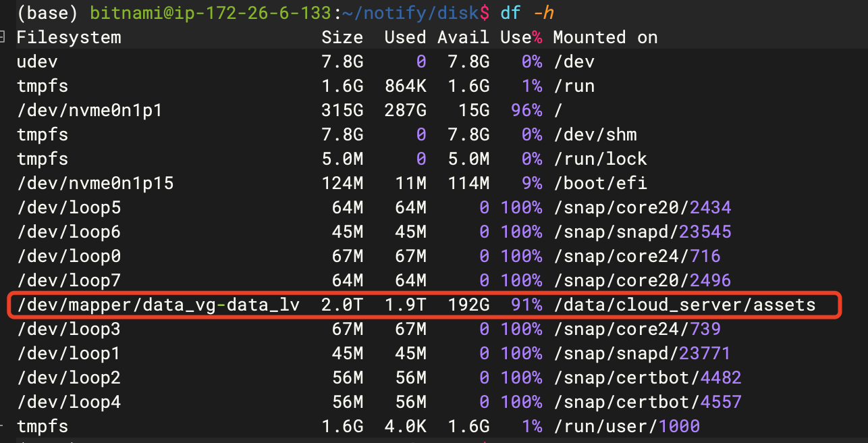Click the df command in the prompt
868x443 pixels.
coord(511,12)
